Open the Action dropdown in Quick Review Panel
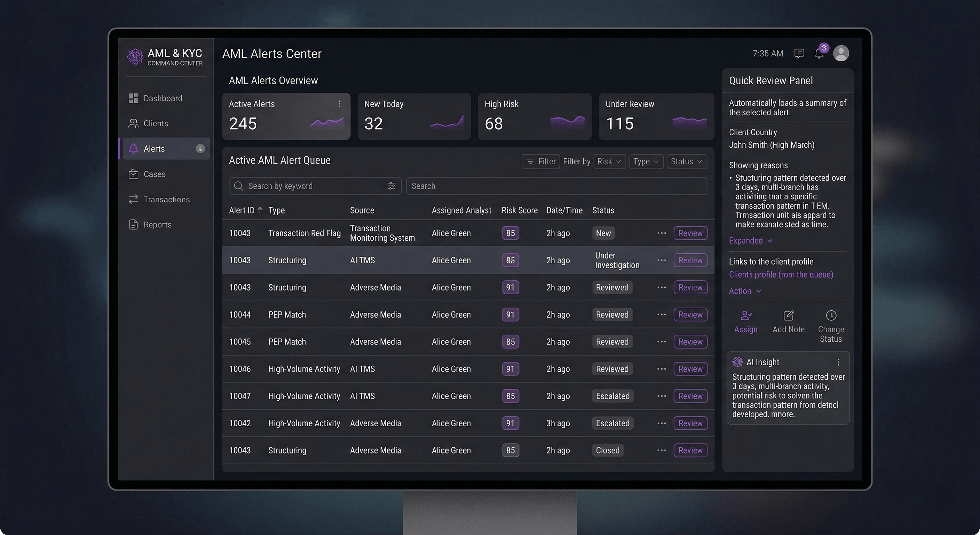980x535 pixels. 744,290
